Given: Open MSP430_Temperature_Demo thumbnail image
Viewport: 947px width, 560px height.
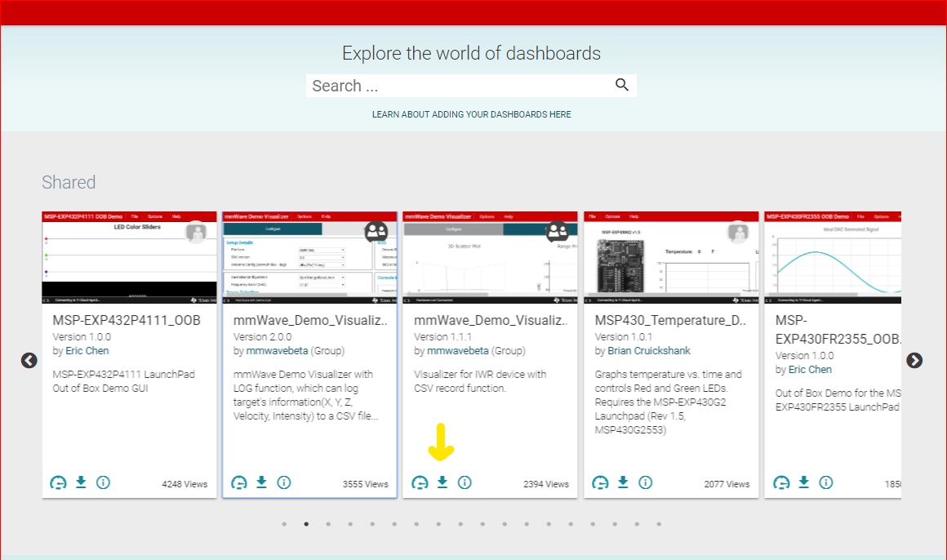Looking at the screenshot, I should coord(671,257).
